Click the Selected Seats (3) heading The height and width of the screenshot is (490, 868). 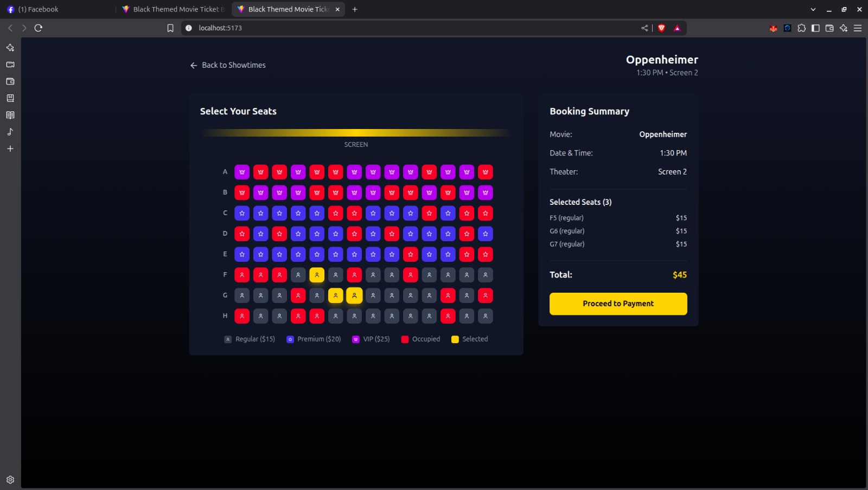click(580, 202)
